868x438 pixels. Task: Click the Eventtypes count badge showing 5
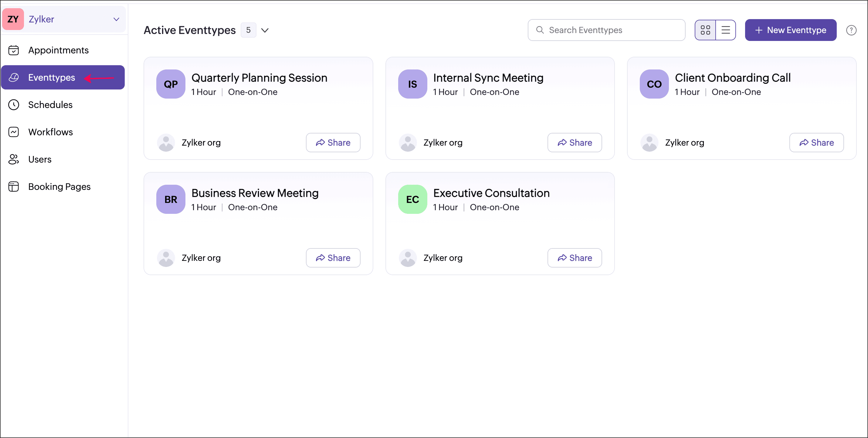click(248, 30)
